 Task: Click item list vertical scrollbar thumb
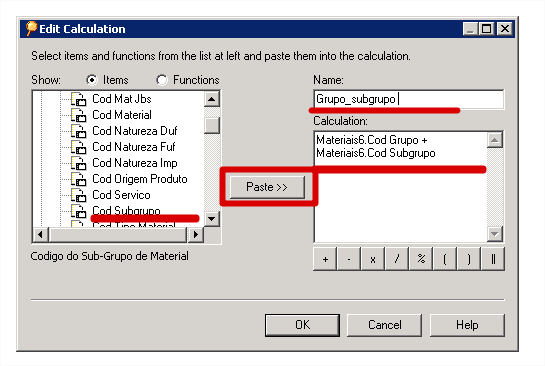point(212,125)
